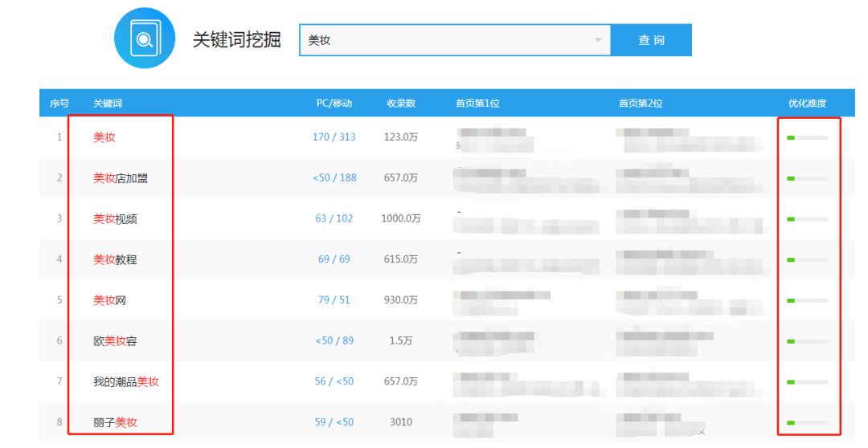The height and width of the screenshot is (448, 868).
Task: Open the keyword search dropdown arrow
Action: (x=598, y=40)
